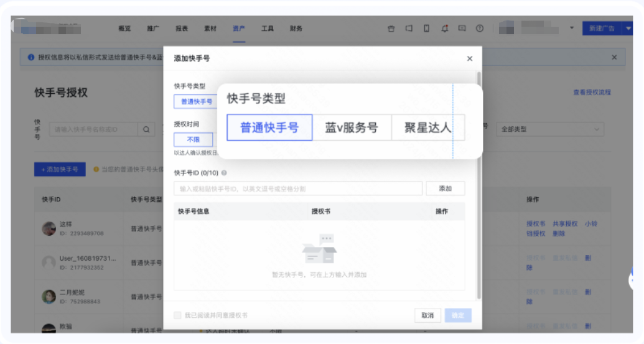Click the dialog's vertical scrollbar
The height and width of the screenshot is (344, 644).
[x=479, y=185]
